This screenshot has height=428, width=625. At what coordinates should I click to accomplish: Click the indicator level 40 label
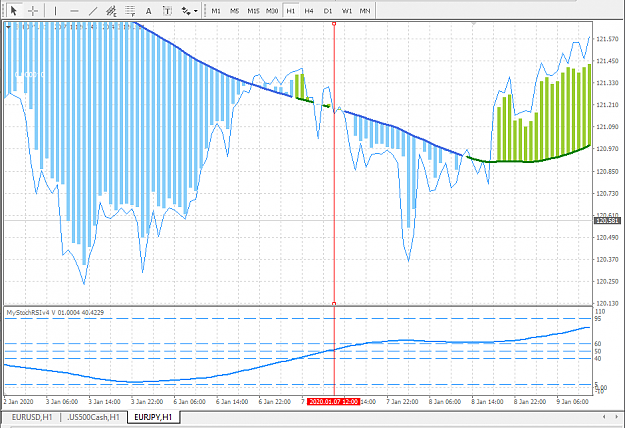[597, 359]
